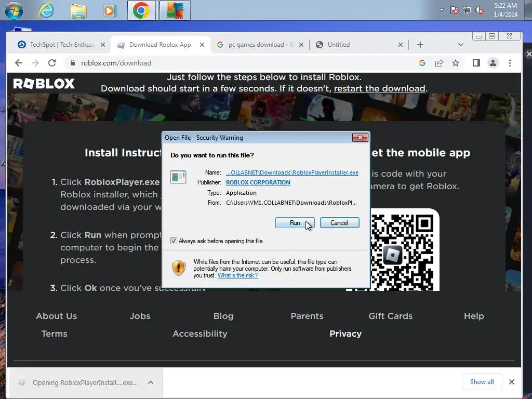Cancel the Open File security warning

(339, 223)
